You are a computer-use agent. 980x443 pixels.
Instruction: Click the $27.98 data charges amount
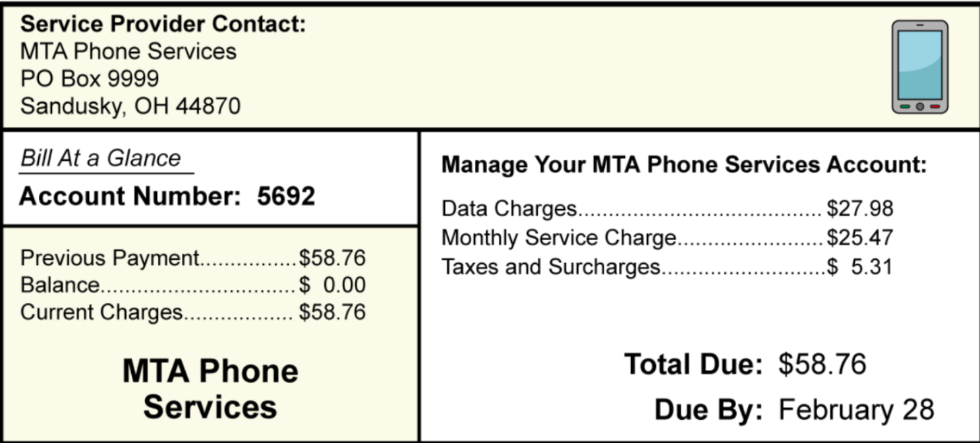860,209
